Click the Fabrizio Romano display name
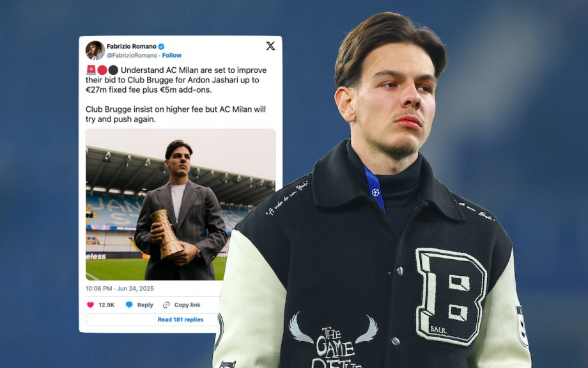This screenshot has height=368, width=588. pyautogui.click(x=132, y=47)
